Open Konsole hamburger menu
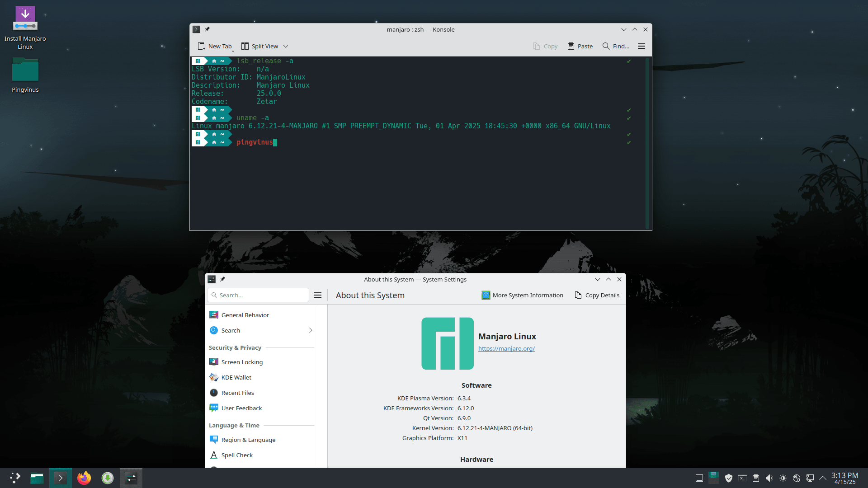The image size is (868, 488). [x=642, y=46]
